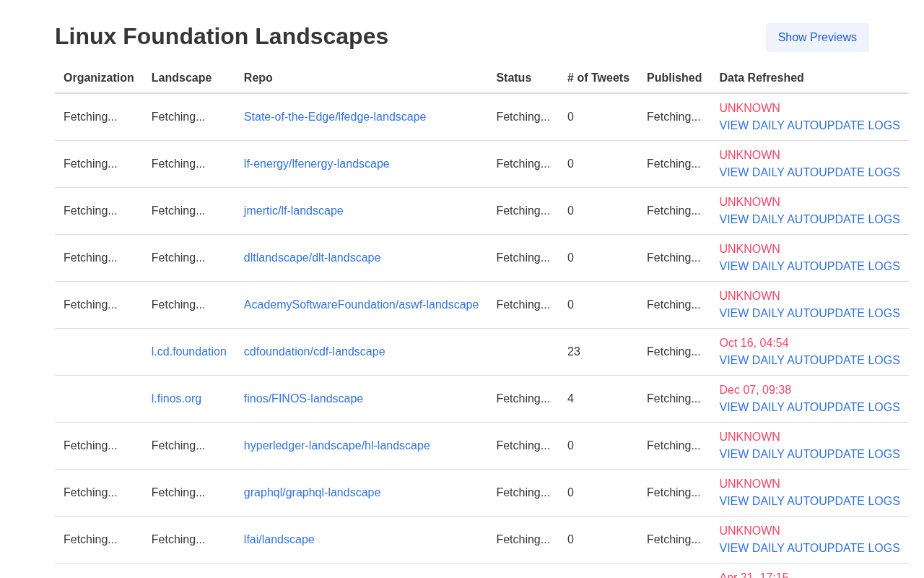Viewport: 924px width, 578px height.
Task: Open AcademySoftwareFoundation/aswf-landscape repo link
Action: point(361,305)
